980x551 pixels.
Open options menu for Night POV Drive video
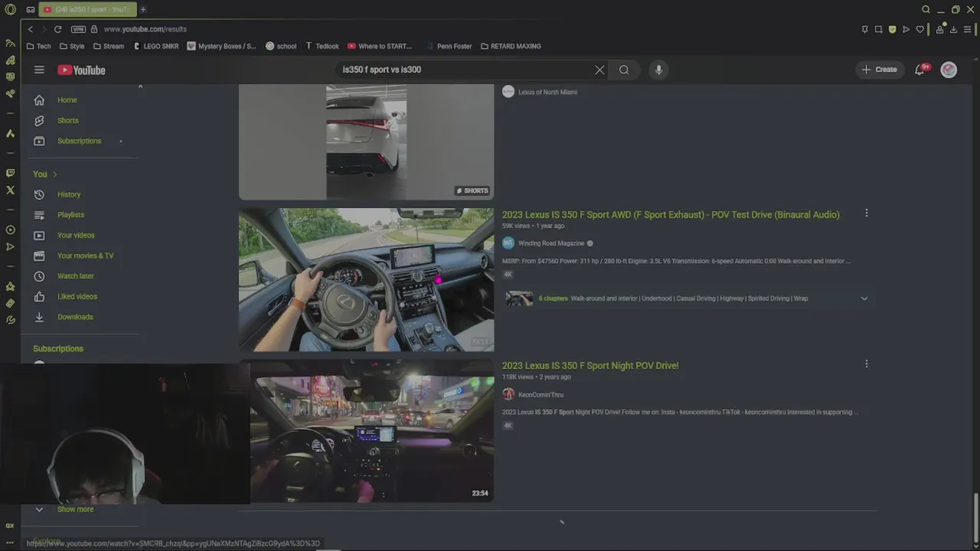pyautogui.click(x=866, y=364)
